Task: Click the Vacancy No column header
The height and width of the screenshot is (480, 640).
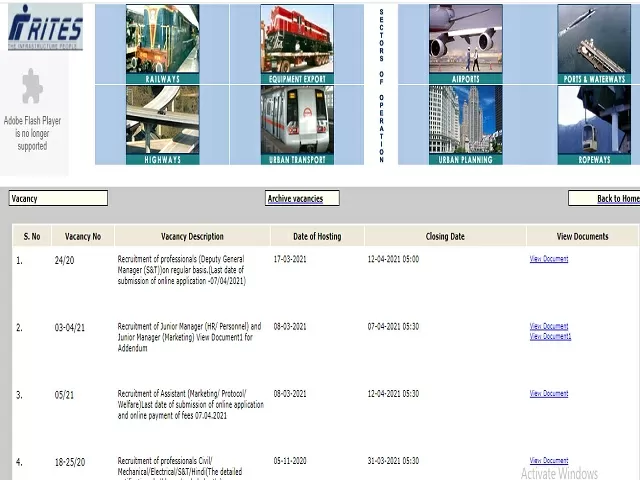Action: (x=83, y=236)
